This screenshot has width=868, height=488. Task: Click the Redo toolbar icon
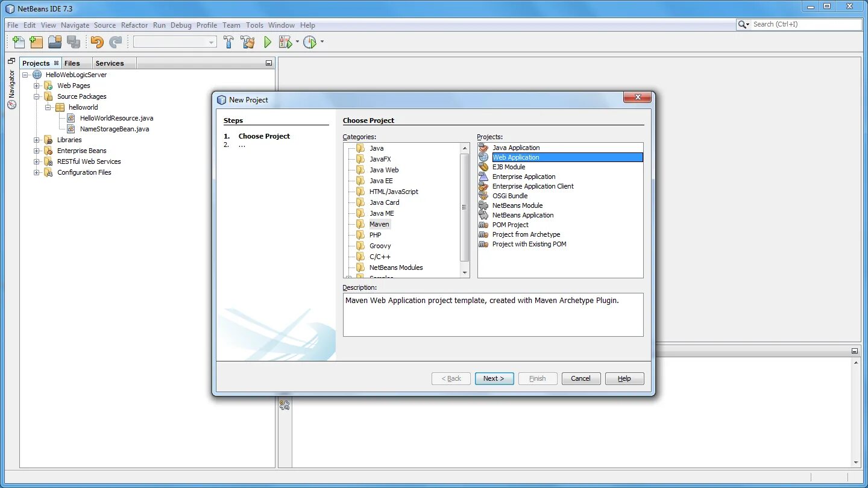click(115, 42)
